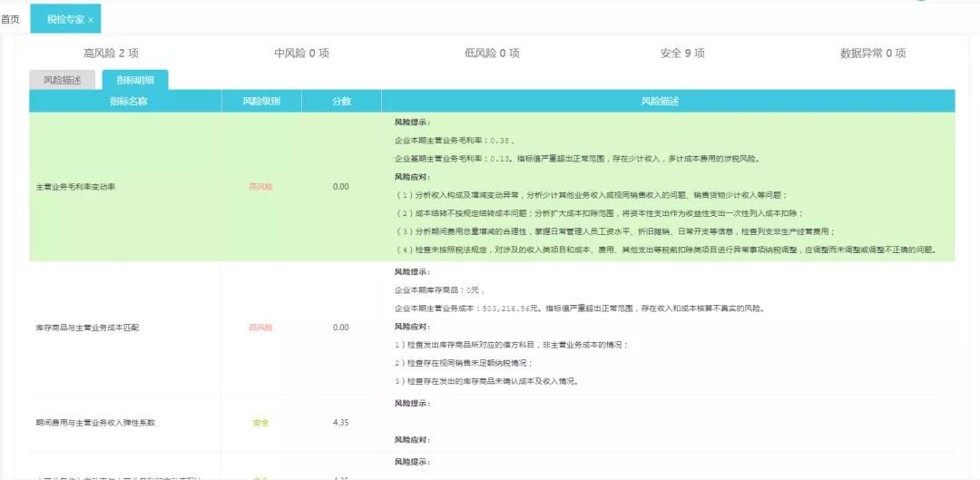Open the 风险描述 sub-tab

click(63, 80)
